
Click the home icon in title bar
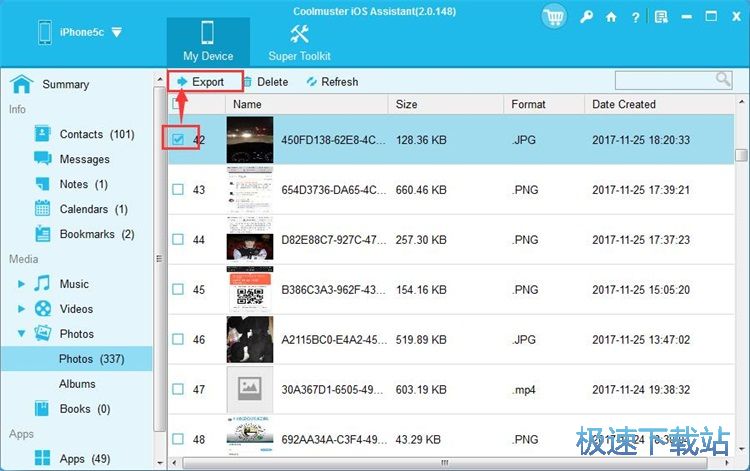point(611,17)
